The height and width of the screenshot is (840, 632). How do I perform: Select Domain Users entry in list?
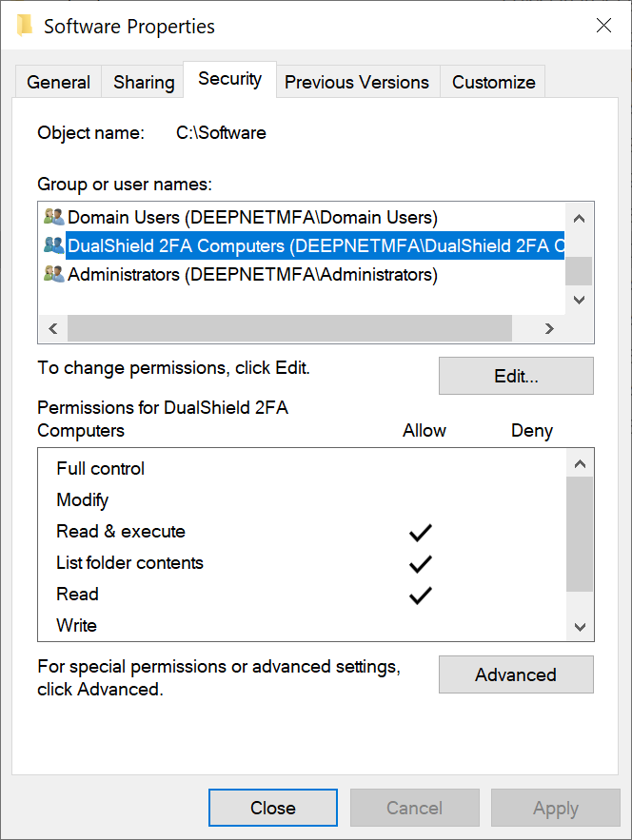click(x=252, y=217)
